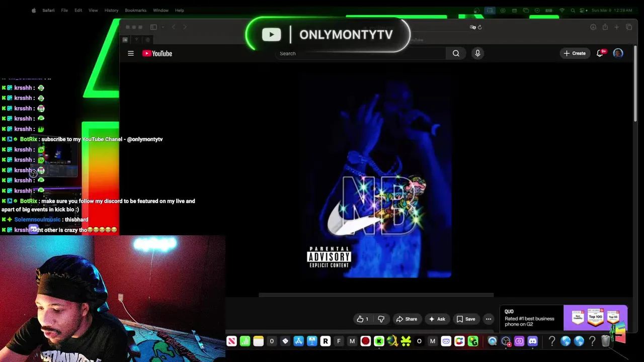This screenshot has width=644, height=362.
Task: Open the QUO best business phone ad
Action: tap(563, 318)
